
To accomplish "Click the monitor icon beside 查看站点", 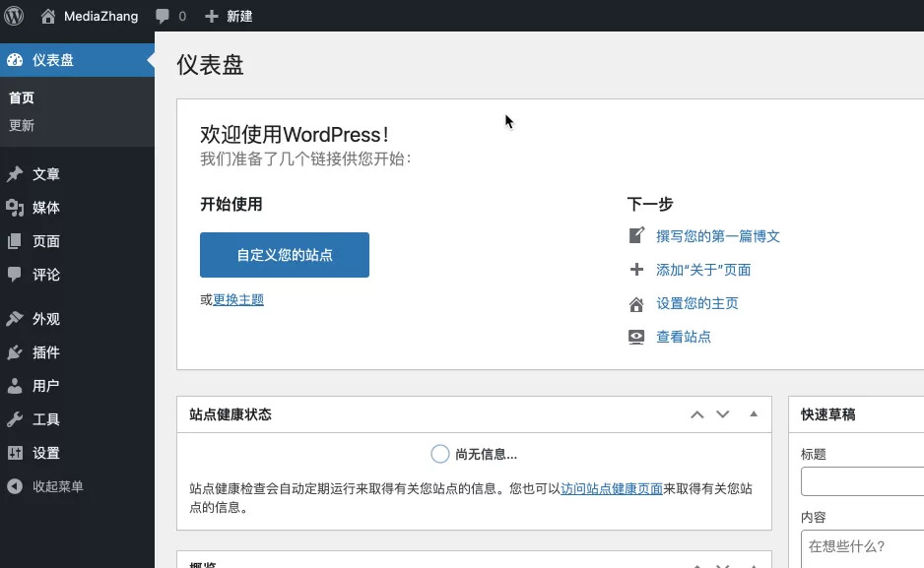I will tap(636, 337).
